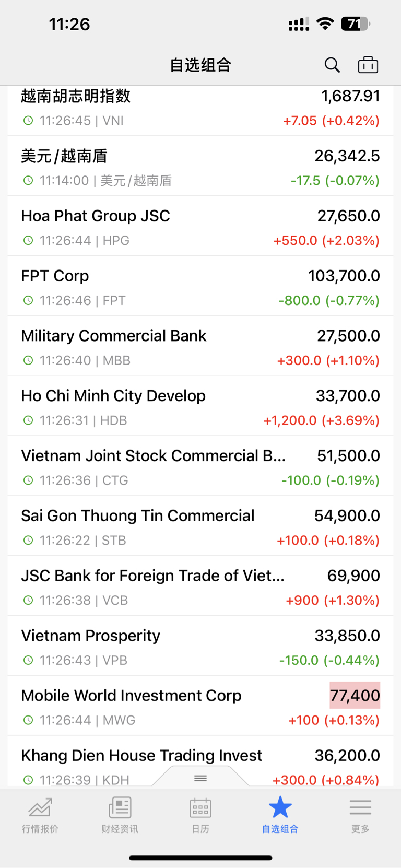Screen dimensions: 401x868
Task: Select JSC Bank for Foreign Trade row
Action: click(x=200, y=586)
